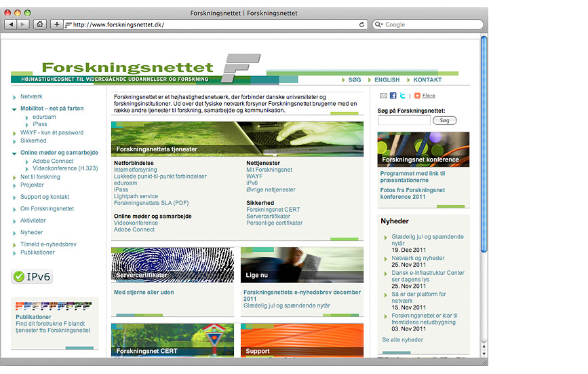This screenshot has height=374, width=588.
Task: Open news Glædelig jul og spændende nytår
Action: (427, 240)
